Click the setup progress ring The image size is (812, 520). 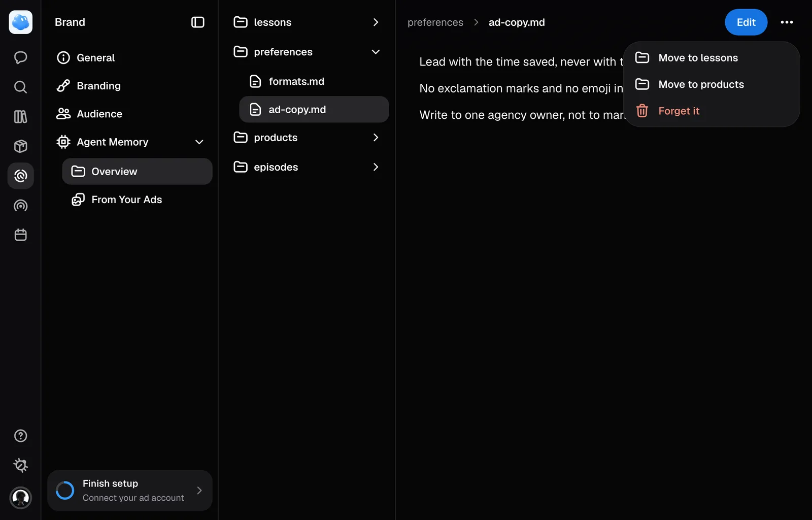coord(65,491)
